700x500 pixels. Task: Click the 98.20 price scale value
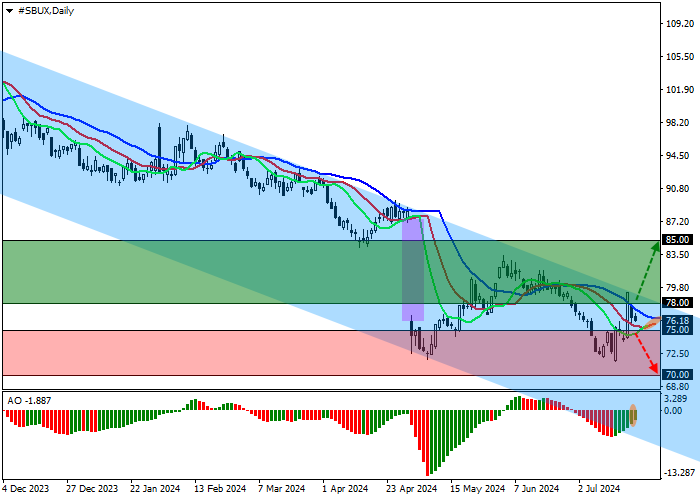(x=680, y=123)
